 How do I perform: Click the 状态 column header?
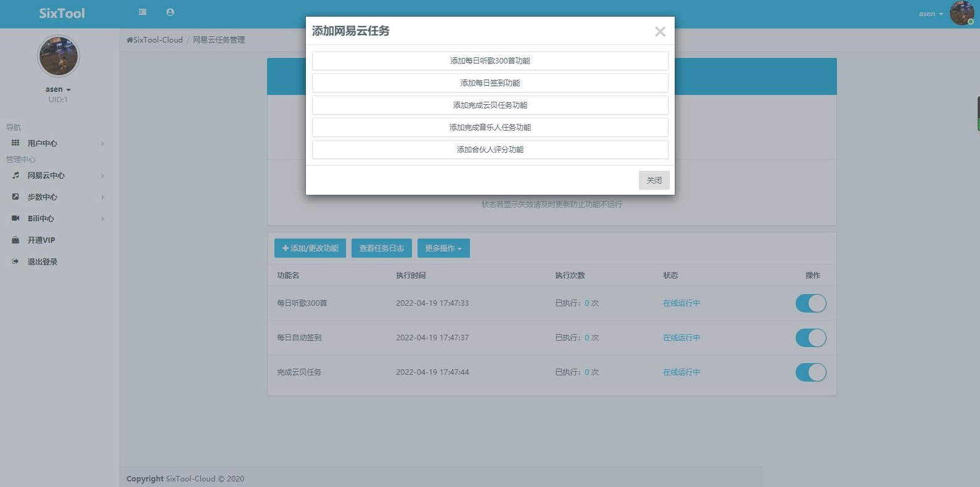pyautogui.click(x=670, y=276)
